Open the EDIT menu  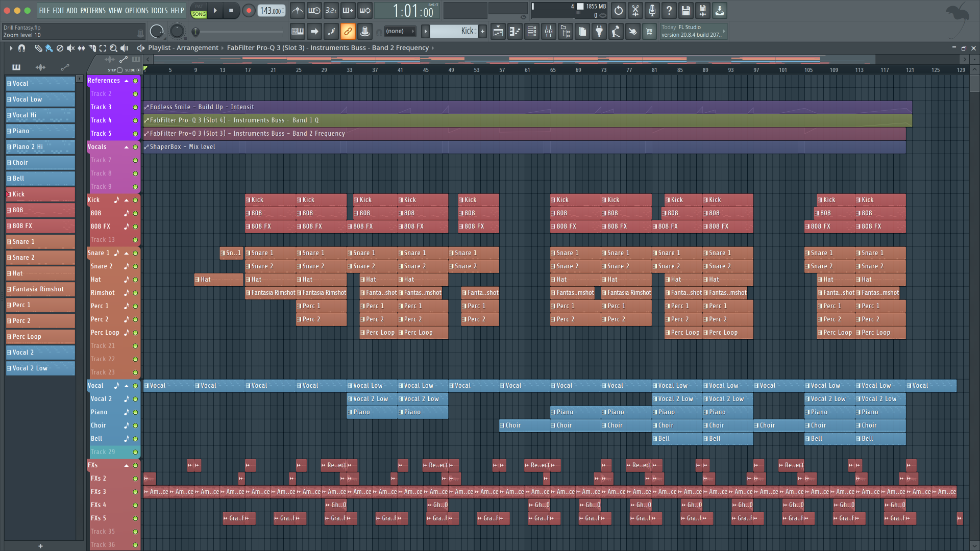tap(58, 10)
